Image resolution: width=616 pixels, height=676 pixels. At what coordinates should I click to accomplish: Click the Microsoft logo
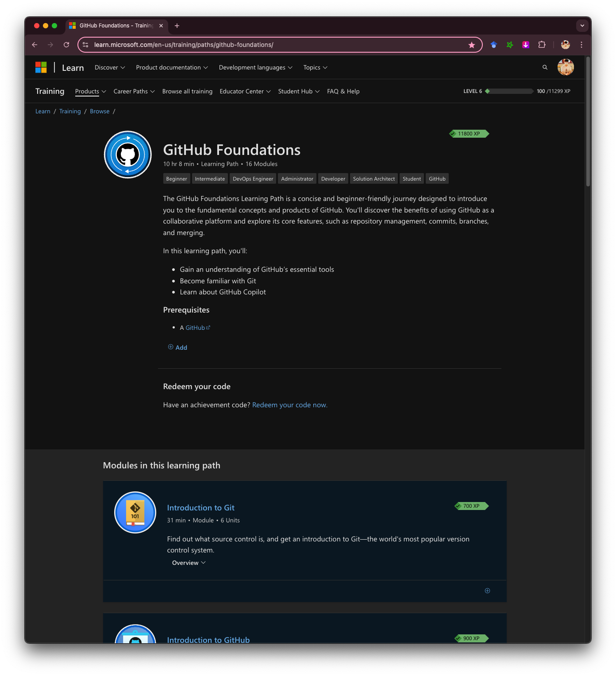click(41, 67)
